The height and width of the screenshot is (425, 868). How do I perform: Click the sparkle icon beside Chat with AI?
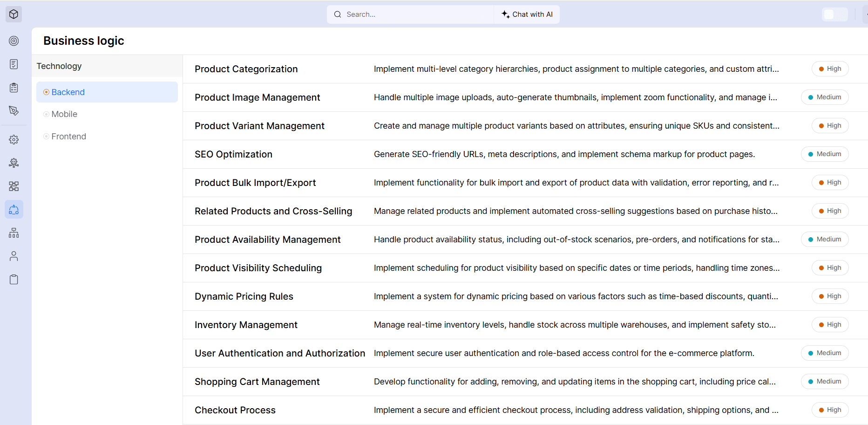pyautogui.click(x=505, y=14)
